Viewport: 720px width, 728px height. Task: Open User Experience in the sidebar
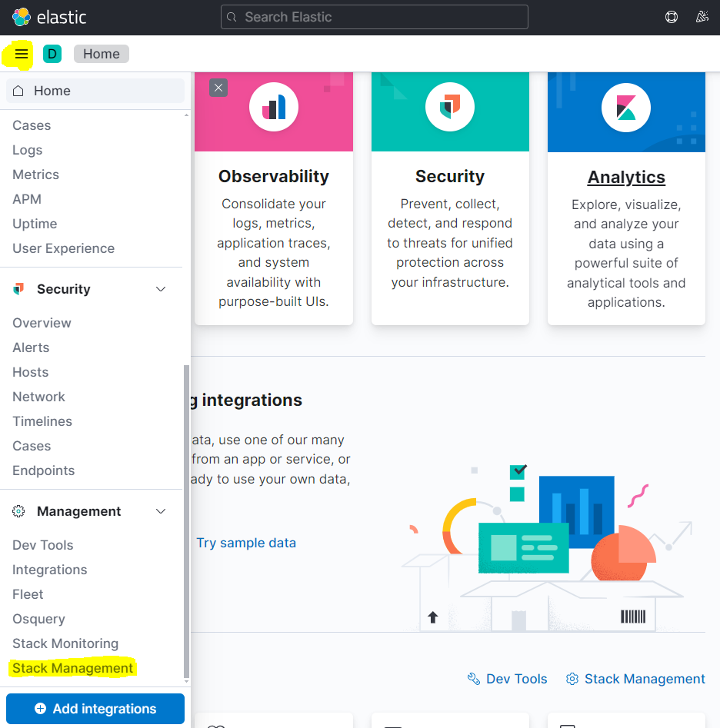(x=64, y=248)
